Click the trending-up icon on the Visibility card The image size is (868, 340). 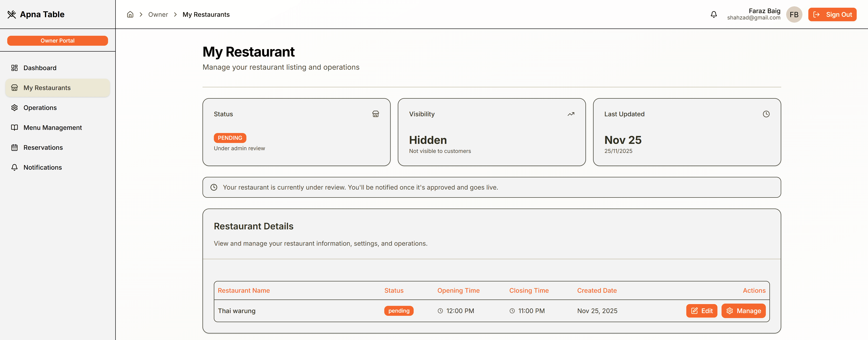coord(571,114)
